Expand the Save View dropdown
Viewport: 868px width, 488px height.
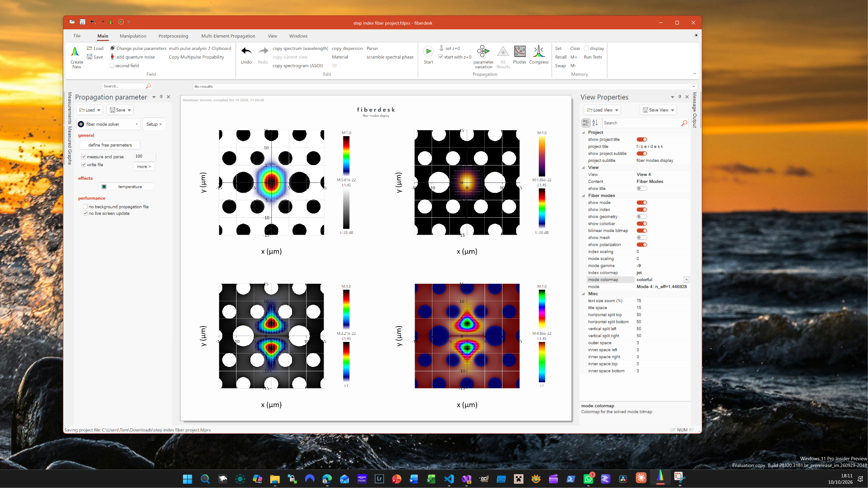672,110
